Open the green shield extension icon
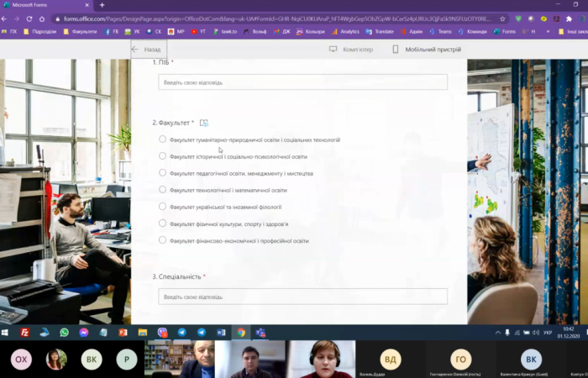The height and width of the screenshot is (378, 588). (518, 18)
